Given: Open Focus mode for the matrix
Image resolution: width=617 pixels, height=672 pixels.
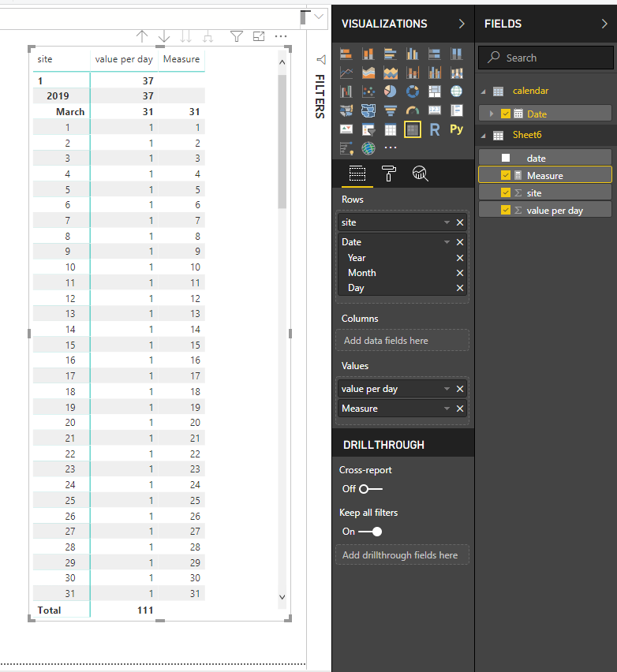Looking at the screenshot, I should tap(259, 36).
